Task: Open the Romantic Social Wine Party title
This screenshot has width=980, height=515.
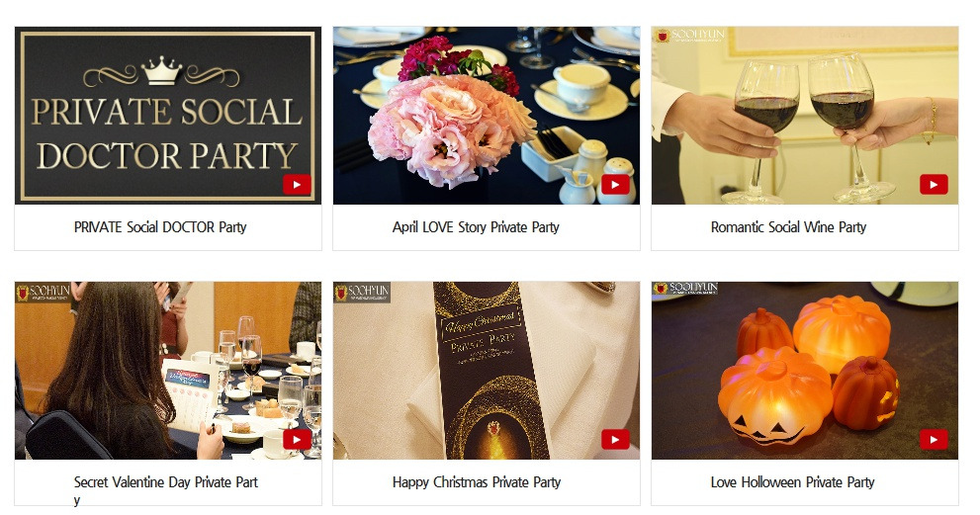Action: pos(788,227)
